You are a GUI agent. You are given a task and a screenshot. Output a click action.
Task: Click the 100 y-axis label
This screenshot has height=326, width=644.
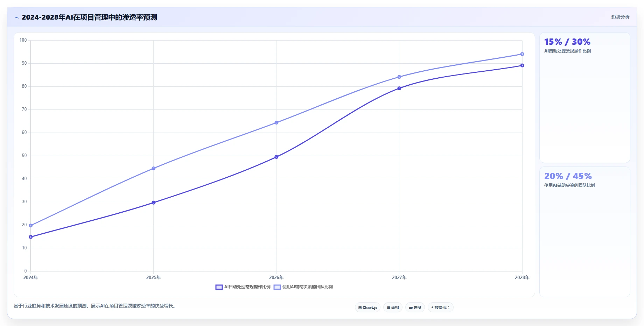click(23, 40)
